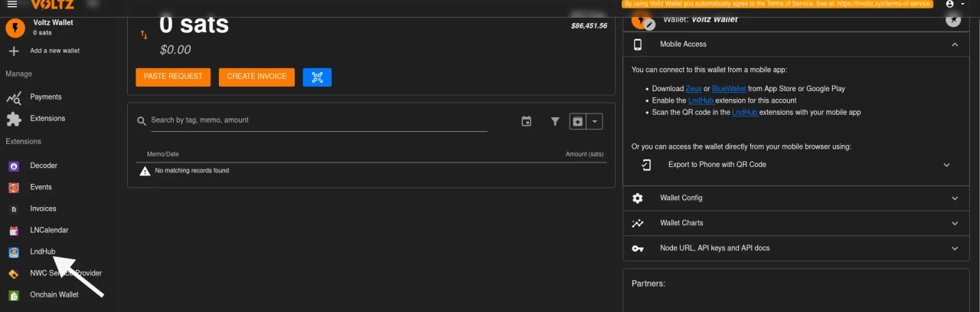
Task: Expand the Wallet Config chevron
Action: click(x=955, y=198)
